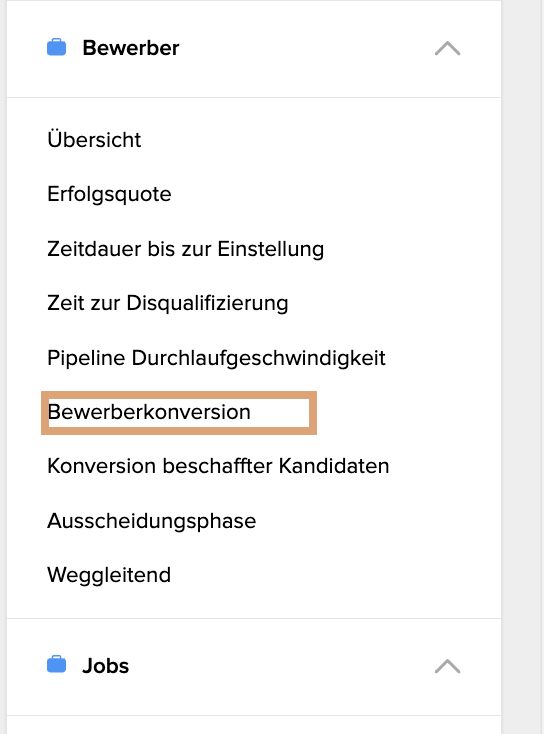The height and width of the screenshot is (734, 544).
Task: Select the Jobs heading text
Action: (105, 666)
